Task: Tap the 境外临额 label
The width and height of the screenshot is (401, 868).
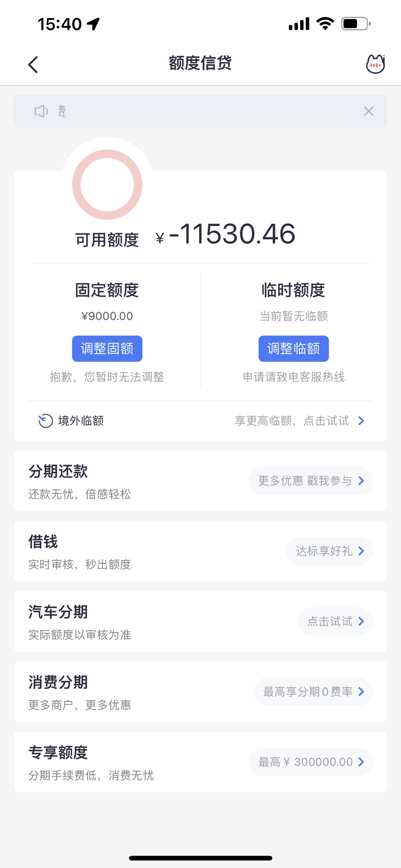Action: pyautogui.click(x=81, y=420)
